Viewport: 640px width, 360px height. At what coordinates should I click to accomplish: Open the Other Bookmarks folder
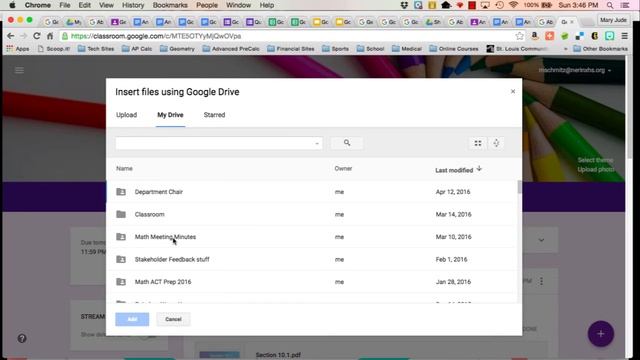[600, 49]
